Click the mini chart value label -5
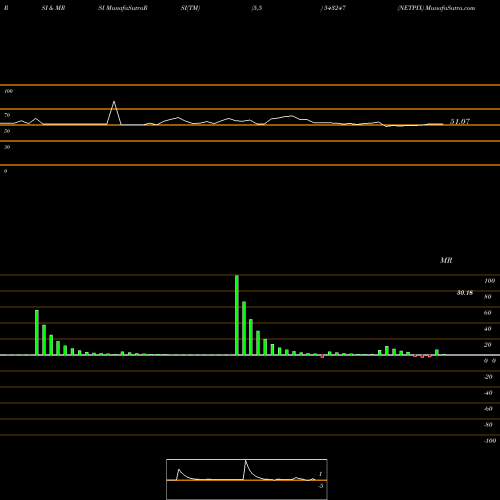The width and height of the screenshot is (500, 500). tap(321, 486)
